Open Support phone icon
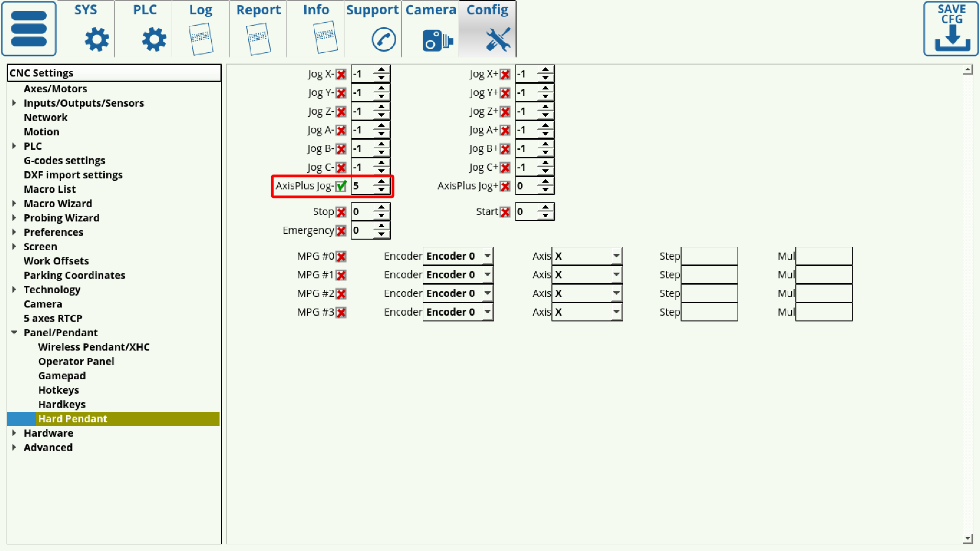 pyautogui.click(x=383, y=39)
